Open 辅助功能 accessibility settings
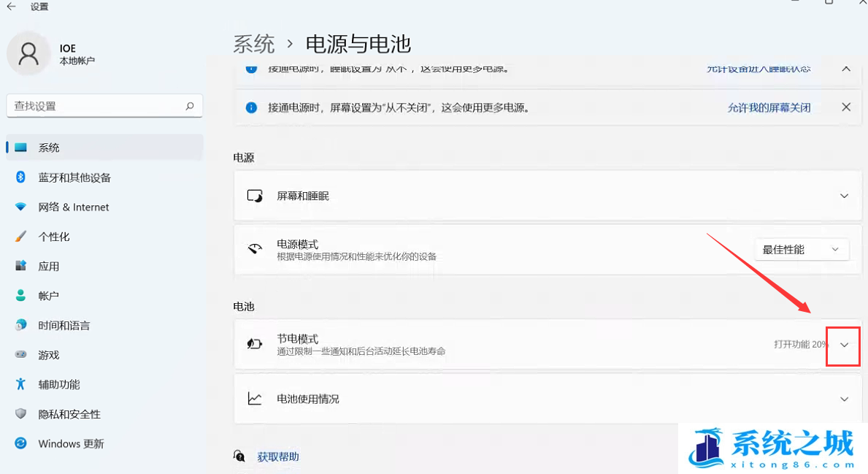 coord(59,384)
